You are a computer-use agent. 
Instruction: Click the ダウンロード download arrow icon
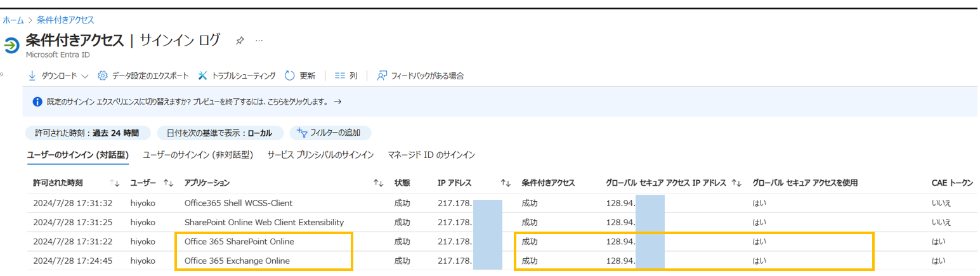point(32,76)
